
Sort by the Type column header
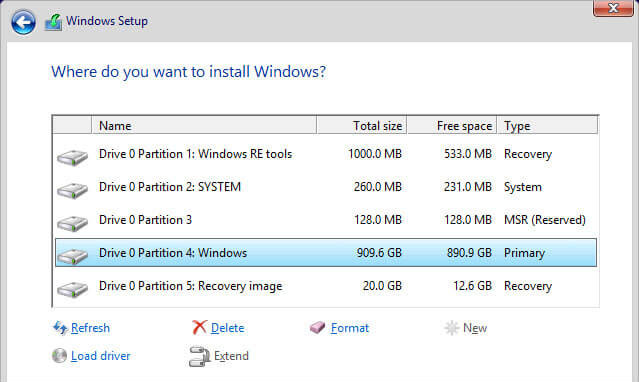point(547,126)
